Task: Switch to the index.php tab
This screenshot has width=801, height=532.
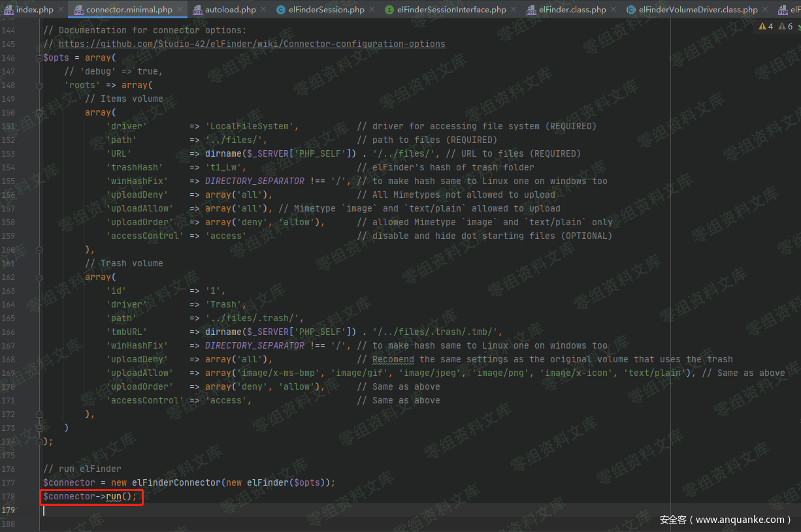Action: pos(35,10)
